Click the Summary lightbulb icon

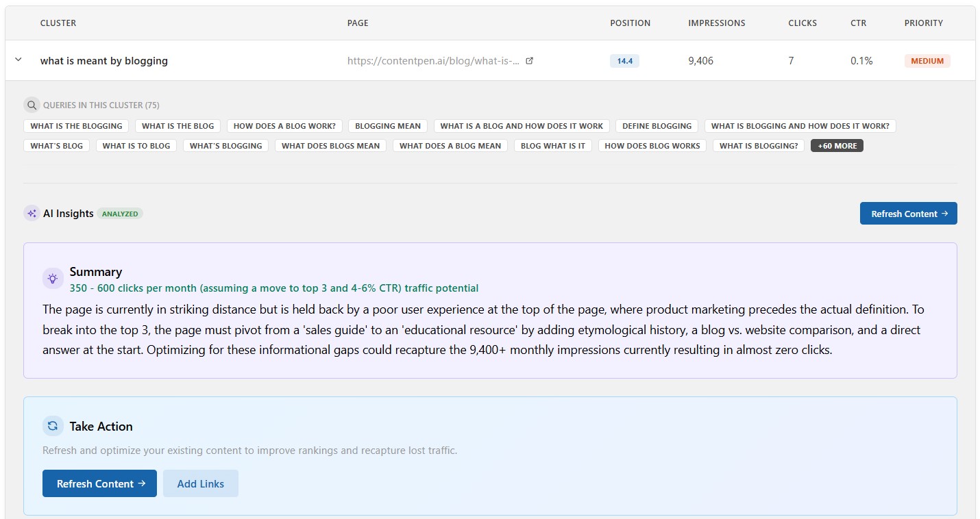pos(53,279)
